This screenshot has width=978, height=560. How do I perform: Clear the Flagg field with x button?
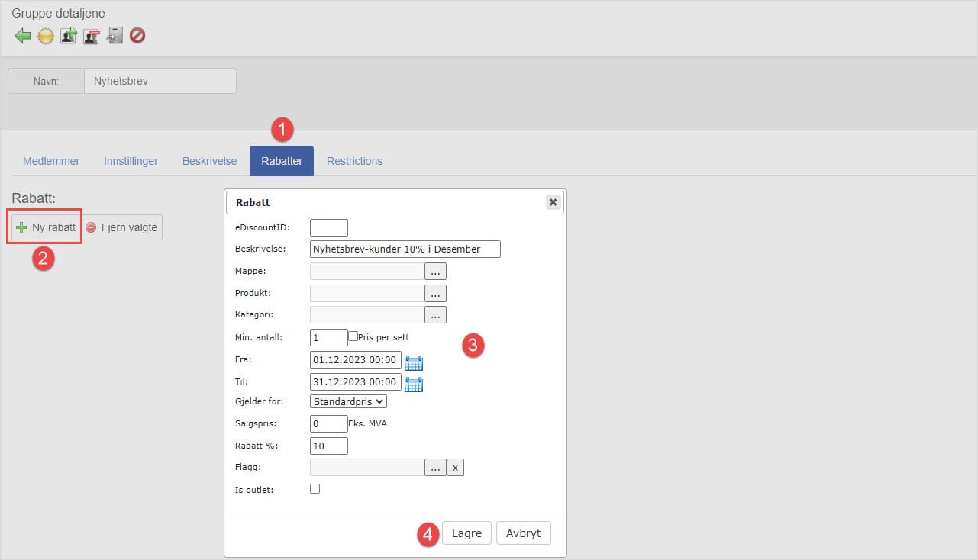click(455, 468)
